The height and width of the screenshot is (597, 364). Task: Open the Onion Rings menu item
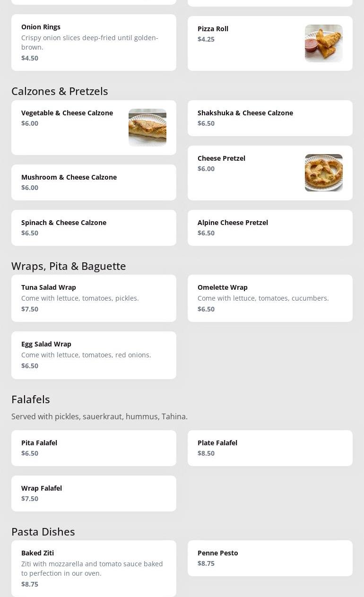(94, 43)
